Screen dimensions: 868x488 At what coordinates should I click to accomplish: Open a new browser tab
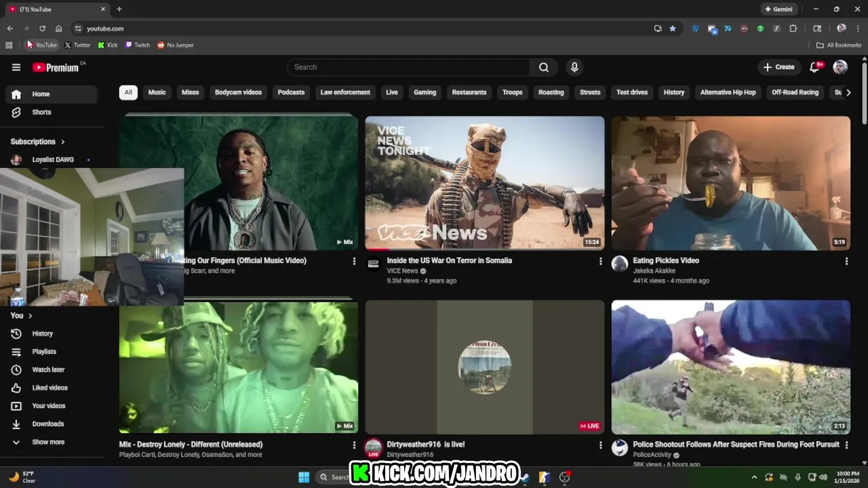click(x=119, y=9)
